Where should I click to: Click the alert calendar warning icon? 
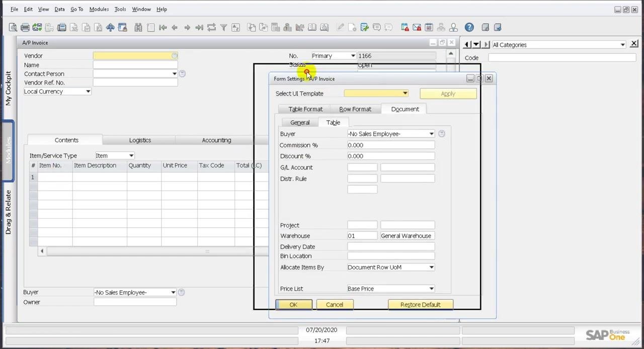point(405,27)
